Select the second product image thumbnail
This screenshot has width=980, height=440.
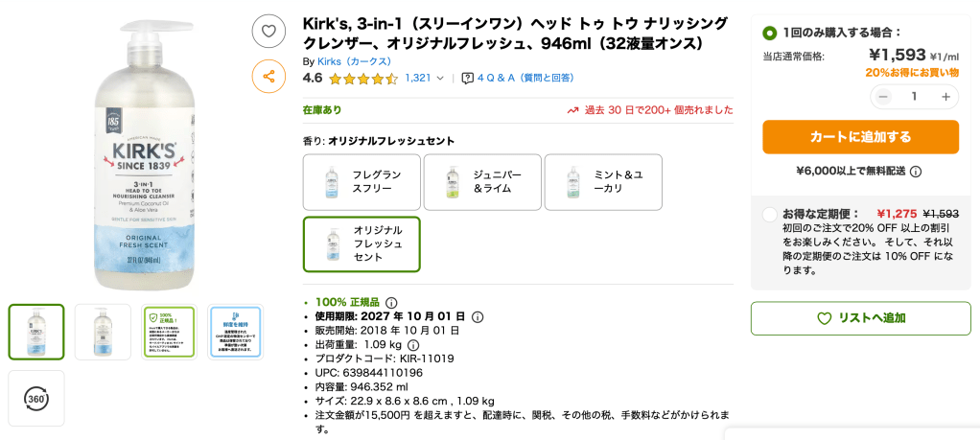103,332
